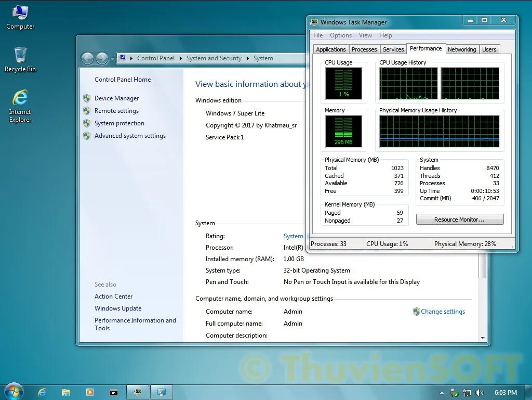Switch to the Processes tab

[364, 49]
